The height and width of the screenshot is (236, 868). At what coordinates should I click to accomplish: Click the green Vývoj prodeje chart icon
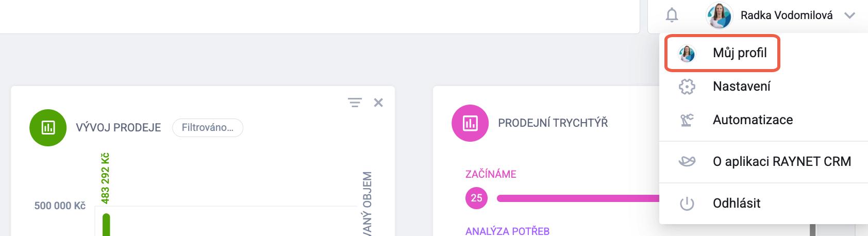(x=48, y=128)
